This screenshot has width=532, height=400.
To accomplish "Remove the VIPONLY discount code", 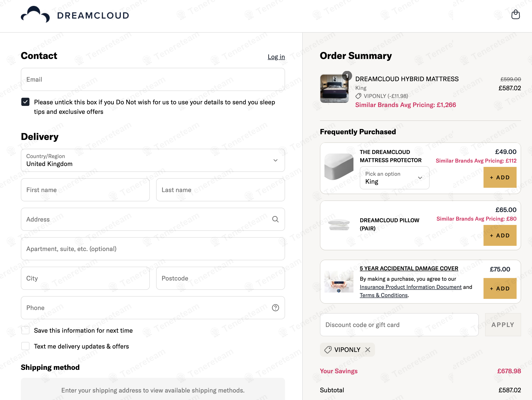I will click(x=368, y=350).
